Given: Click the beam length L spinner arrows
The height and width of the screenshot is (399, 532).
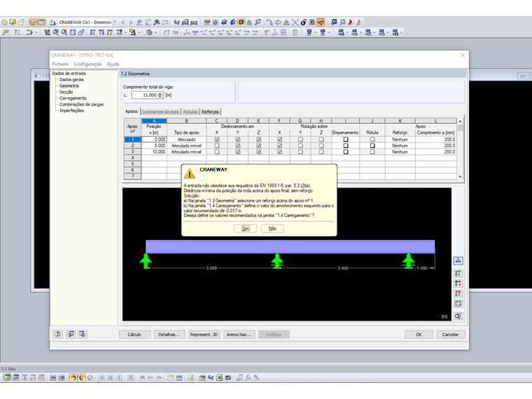Looking at the screenshot, I should (x=160, y=95).
